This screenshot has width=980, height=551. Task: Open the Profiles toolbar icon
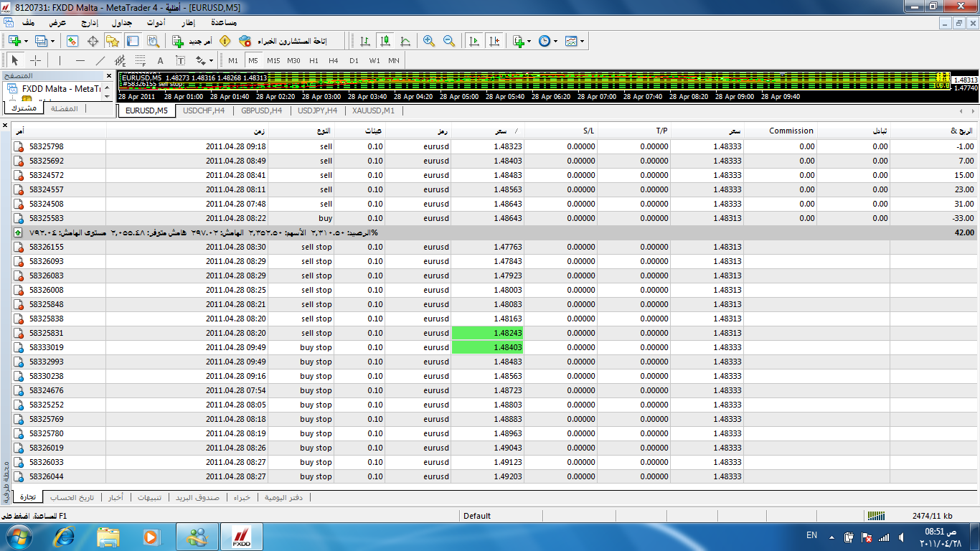coord(41,41)
